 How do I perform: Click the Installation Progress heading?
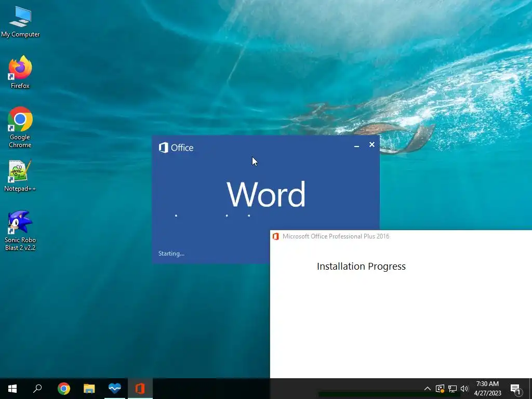pyautogui.click(x=362, y=267)
